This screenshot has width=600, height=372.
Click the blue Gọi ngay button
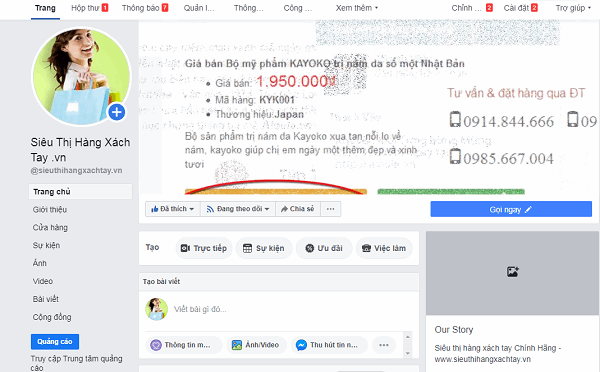click(511, 209)
